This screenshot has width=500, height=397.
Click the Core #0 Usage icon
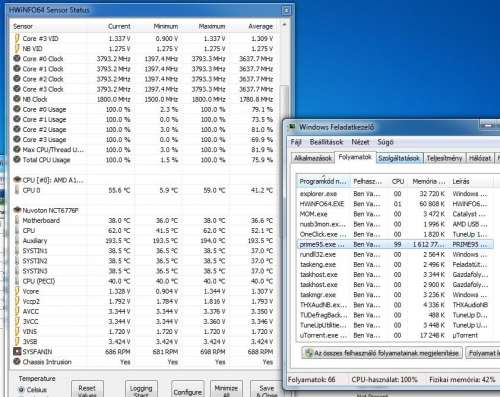click(17, 109)
